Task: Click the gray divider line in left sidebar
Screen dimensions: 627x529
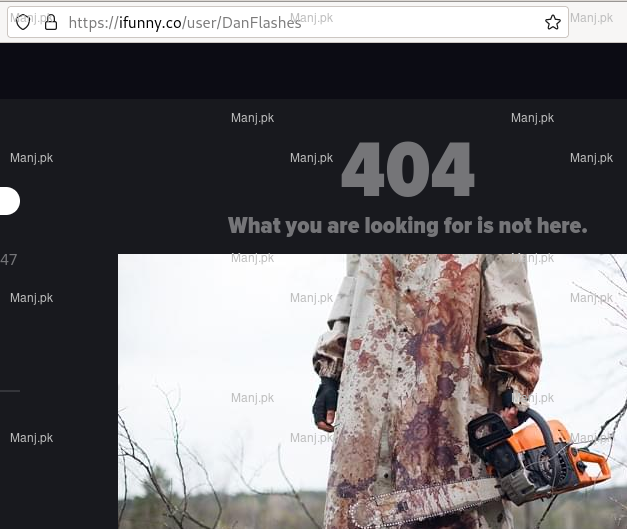Action: coord(9,390)
